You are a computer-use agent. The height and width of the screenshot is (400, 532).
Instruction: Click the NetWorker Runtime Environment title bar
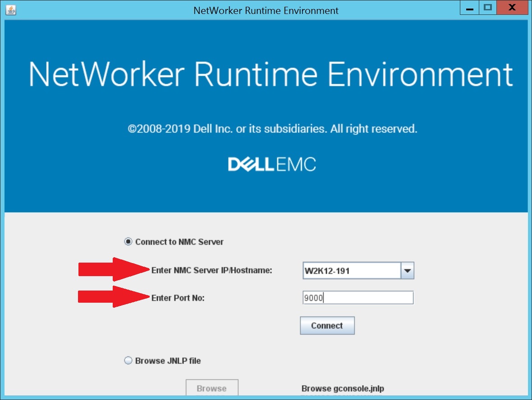coord(266,10)
